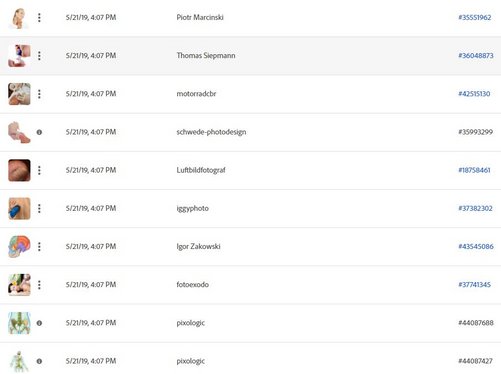Open three-dot menu for motorradcbr row
This screenshot has height=374, width=501.
click(39, 94)
